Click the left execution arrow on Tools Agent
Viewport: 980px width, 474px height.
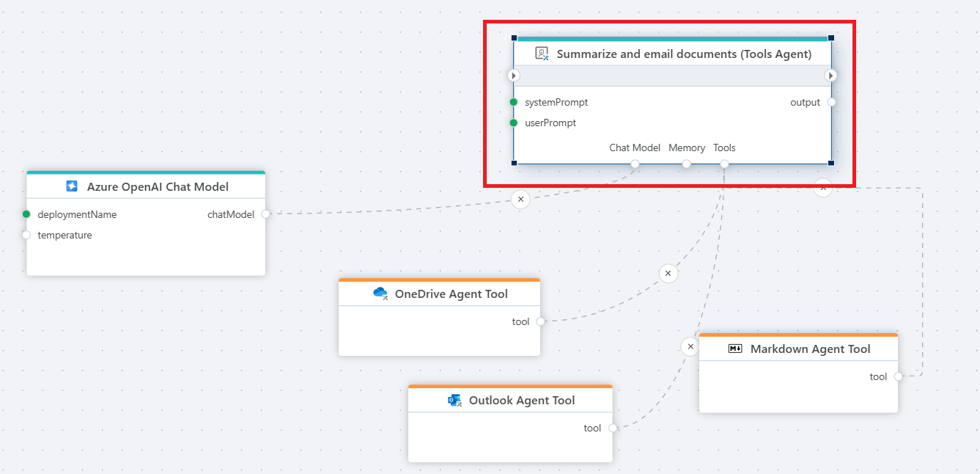pos(514,76)
